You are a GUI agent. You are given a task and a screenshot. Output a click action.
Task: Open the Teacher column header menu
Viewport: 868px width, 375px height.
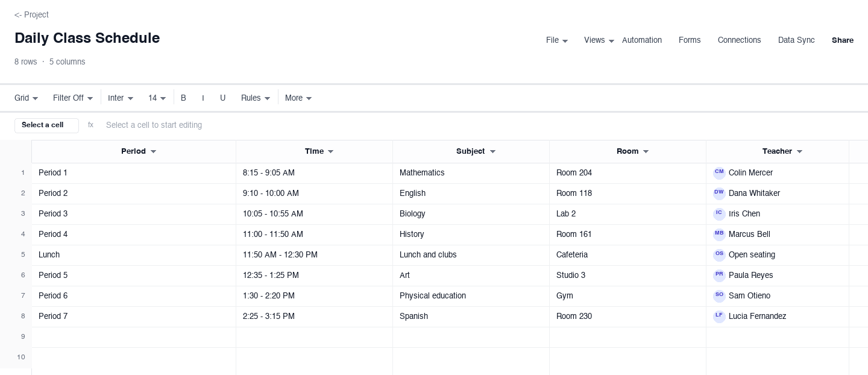tap(799, 151)
